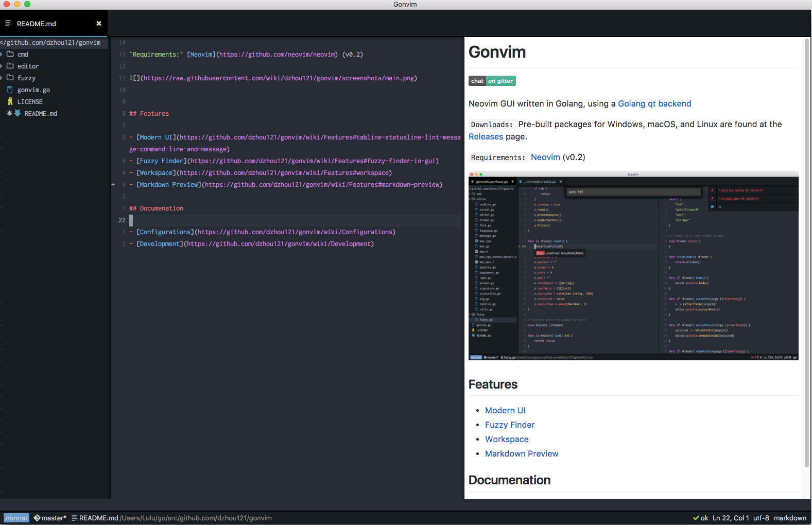812x525 pixels.
Task: Click the /github.com/dzhou121/gonvim tree header
Action: click(x=54, y=43)
